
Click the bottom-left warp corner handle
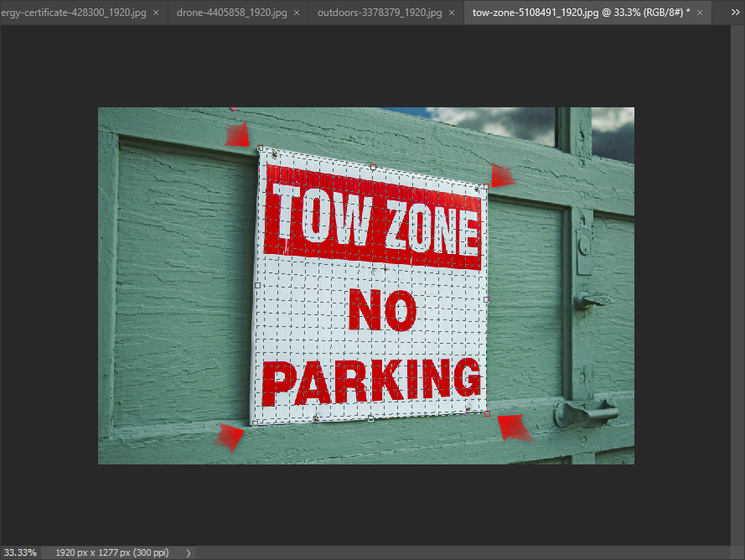point(255,423)
